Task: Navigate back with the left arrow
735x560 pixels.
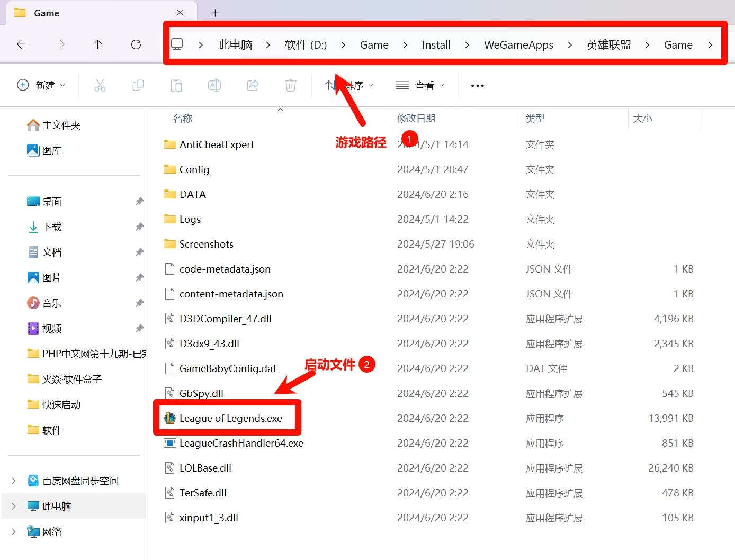Action: pos(22,44)
